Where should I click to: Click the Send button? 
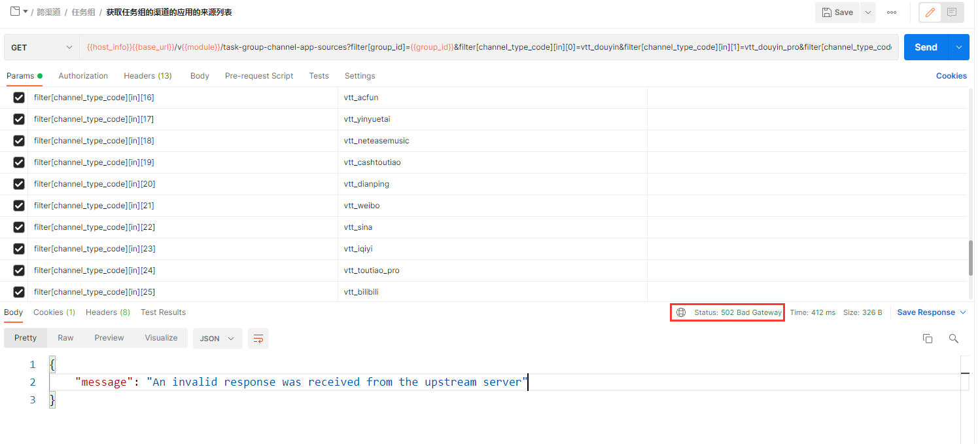(x=926, y=47)
